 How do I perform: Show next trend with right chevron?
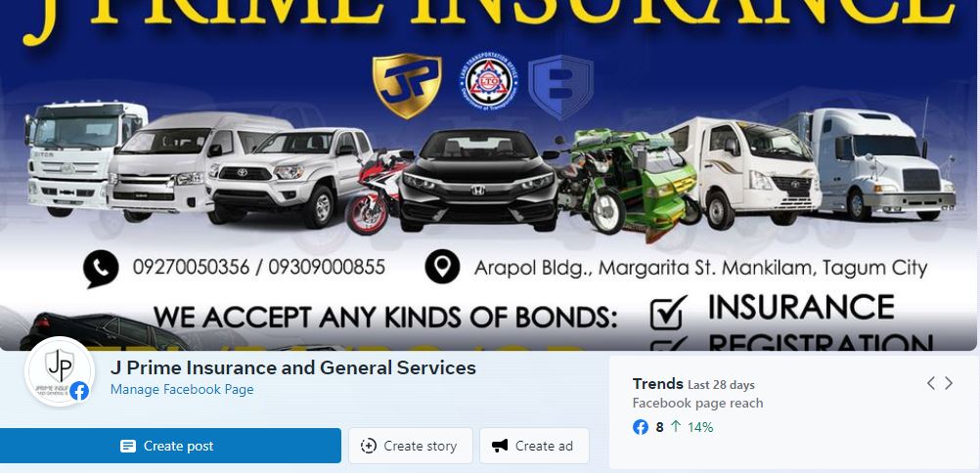[949, 383]
